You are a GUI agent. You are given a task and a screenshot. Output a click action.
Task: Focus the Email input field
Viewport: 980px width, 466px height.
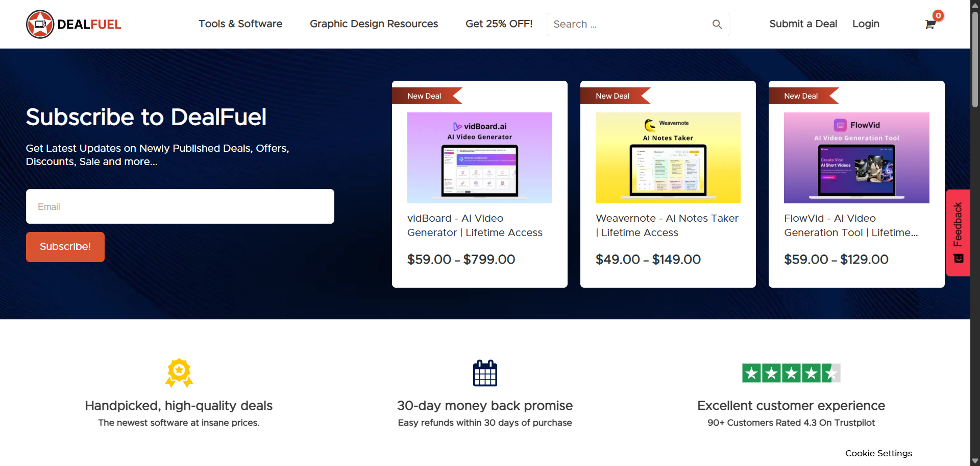pos(180,206)
